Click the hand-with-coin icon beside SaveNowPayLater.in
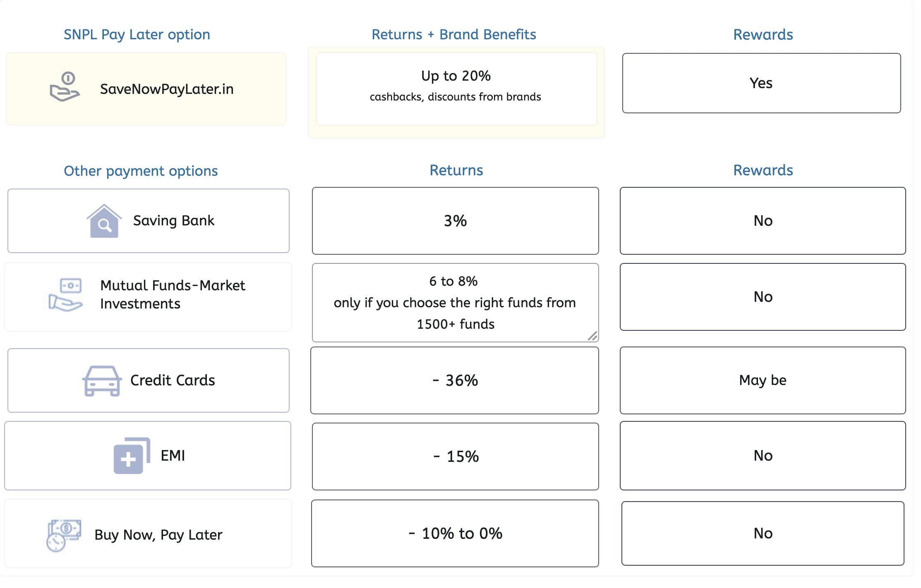This screenshot has height=588, width=921. pos(65,86)
